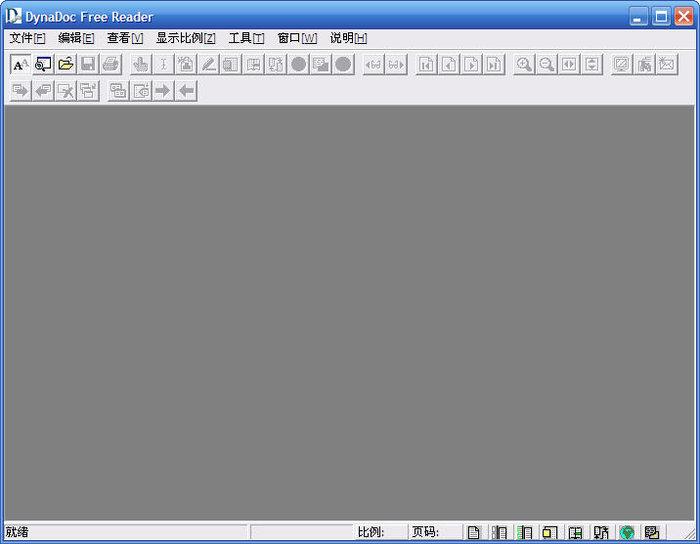Click the 就绪 status text

pyautogui.click(x=17, y=532)
